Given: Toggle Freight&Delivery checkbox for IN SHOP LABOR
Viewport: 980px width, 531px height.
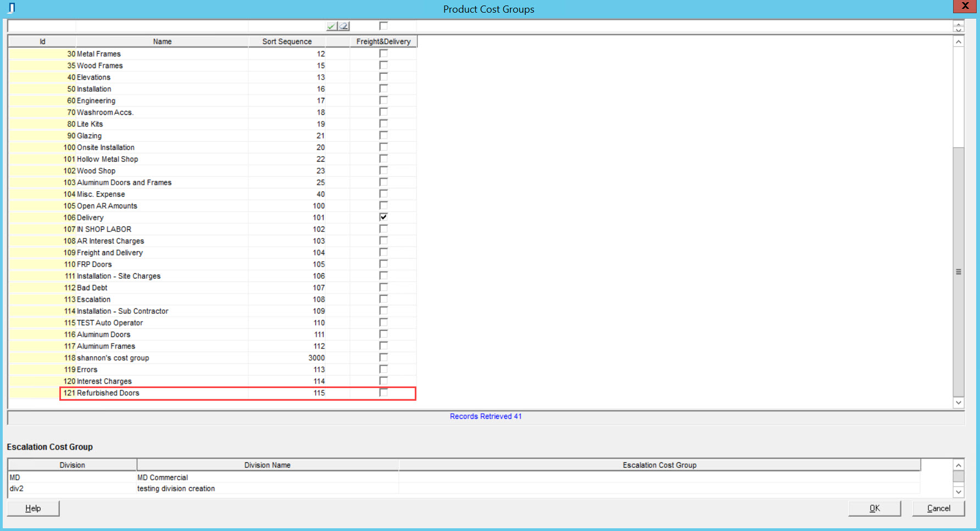Looking at the screenshot, I should tap(383, 229).
